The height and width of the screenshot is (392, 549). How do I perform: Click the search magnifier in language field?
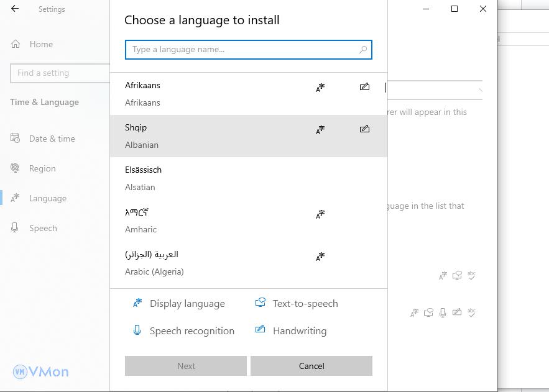click(363, 50)
